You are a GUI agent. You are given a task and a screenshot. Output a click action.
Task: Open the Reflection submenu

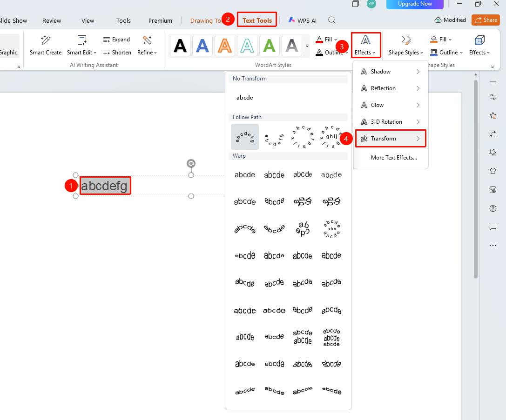point(391,88)
